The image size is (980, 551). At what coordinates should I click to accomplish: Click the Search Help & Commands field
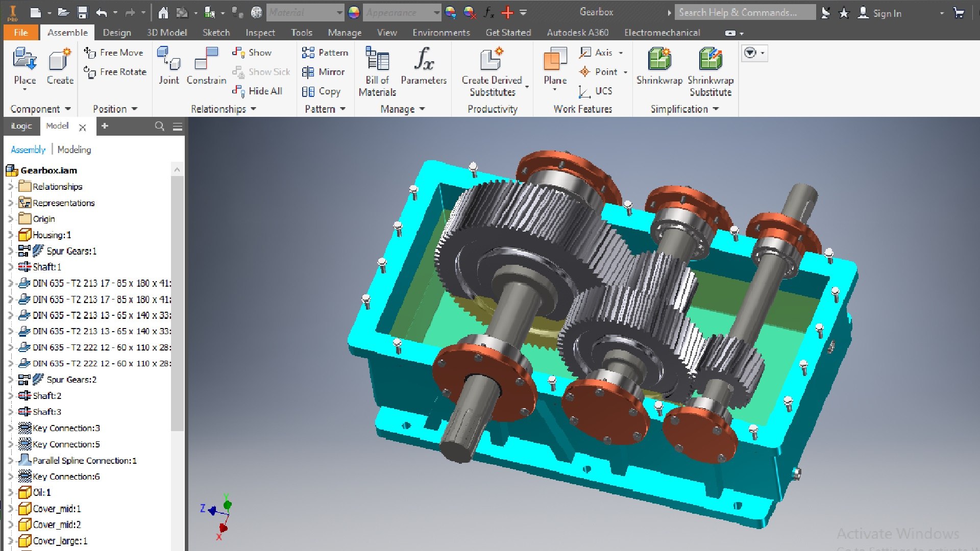pos(745,12)
